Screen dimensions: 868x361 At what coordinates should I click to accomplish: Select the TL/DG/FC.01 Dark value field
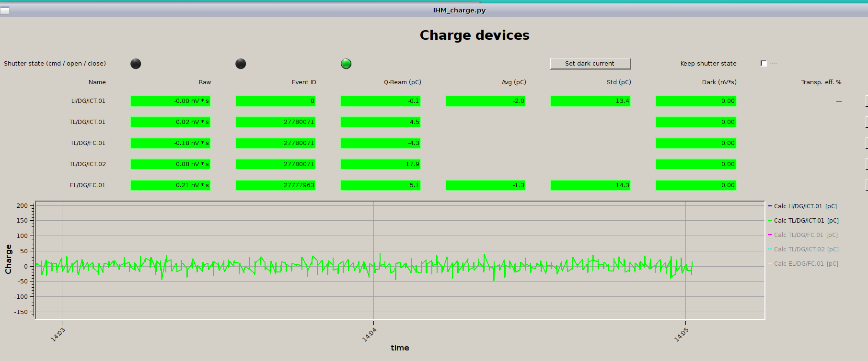click(x=695, y=143)
